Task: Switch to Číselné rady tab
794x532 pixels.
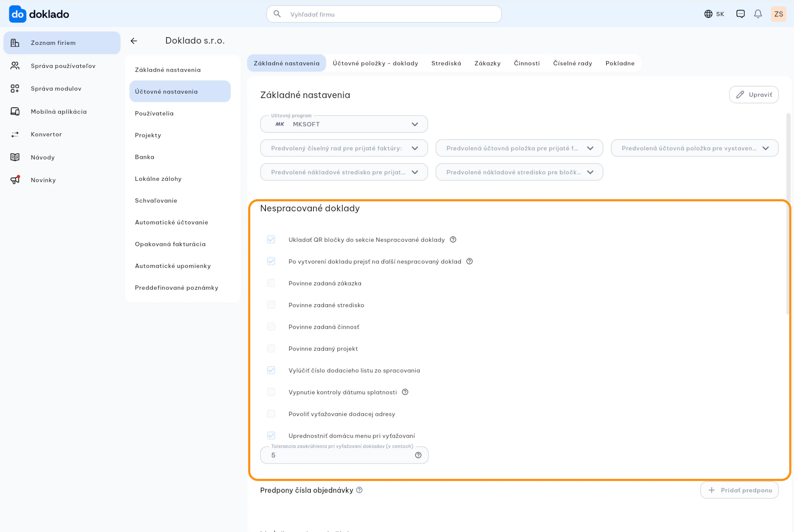Action: [572, 63]
